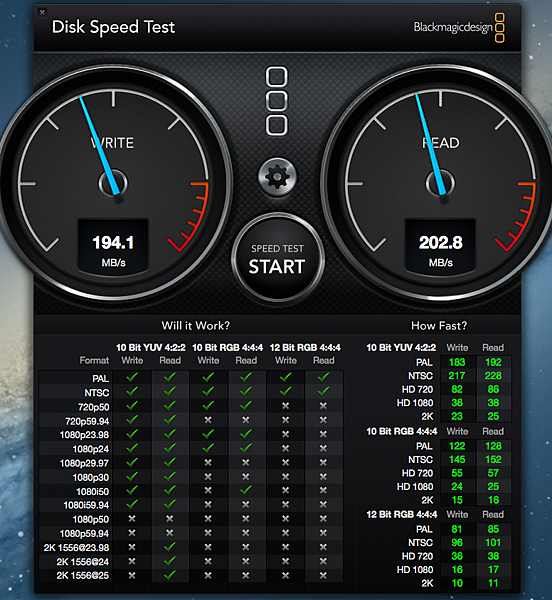552x600 pixels.
Task: Select the 1080p23.98 format row label
Action: 85,435
